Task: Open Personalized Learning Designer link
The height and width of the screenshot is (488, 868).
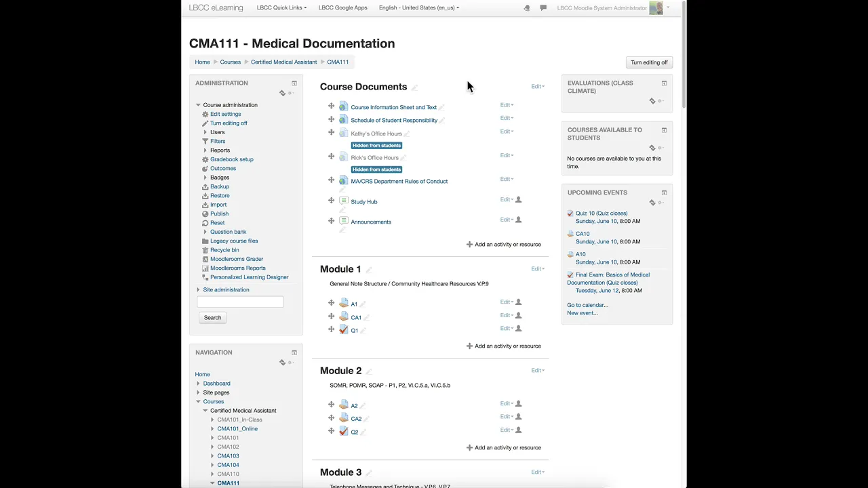Action: click(x=249, y=277)
